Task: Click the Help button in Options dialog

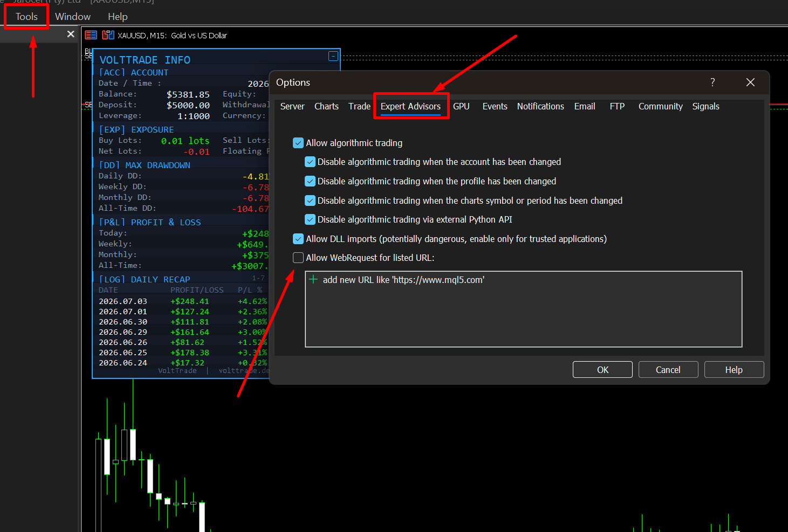Action: (x=734, y=370)
